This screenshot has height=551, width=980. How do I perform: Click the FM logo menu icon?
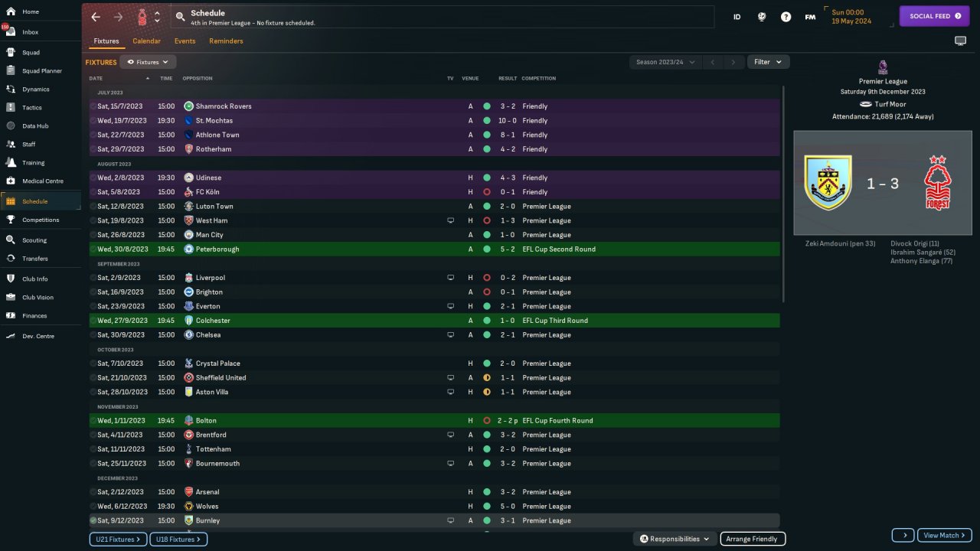click(x=810, y=17)
